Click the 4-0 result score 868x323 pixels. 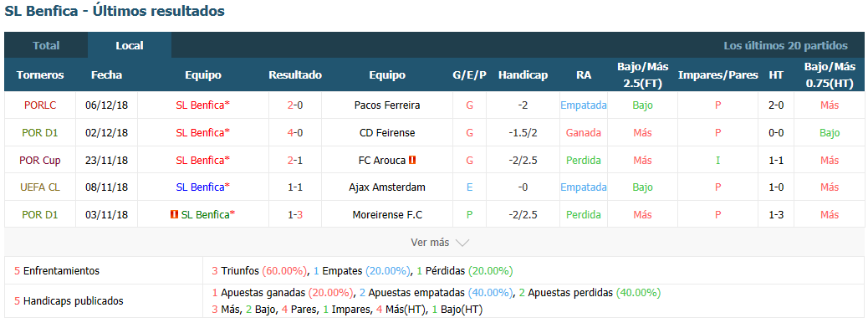[295, 132]
